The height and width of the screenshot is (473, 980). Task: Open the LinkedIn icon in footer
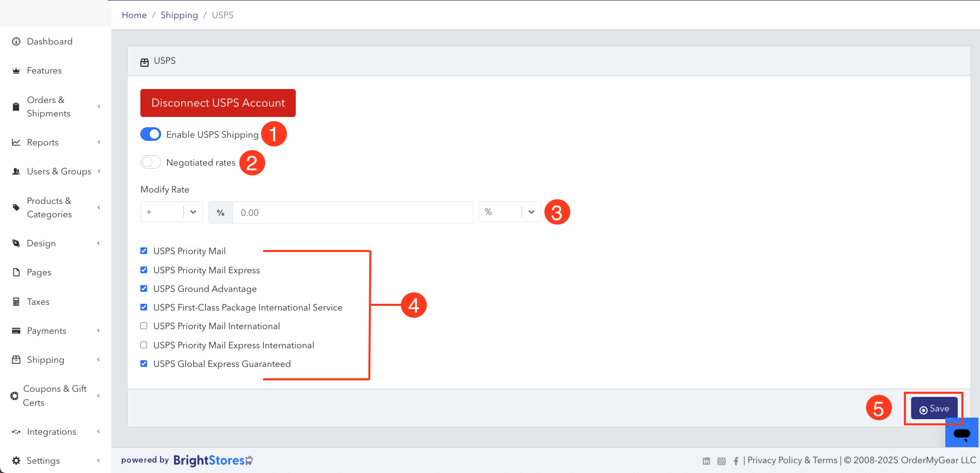coord(707,461)
